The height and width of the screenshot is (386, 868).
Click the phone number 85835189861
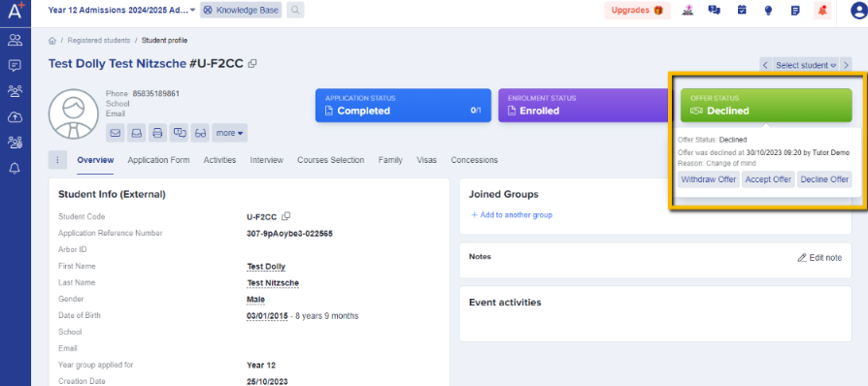155,93
